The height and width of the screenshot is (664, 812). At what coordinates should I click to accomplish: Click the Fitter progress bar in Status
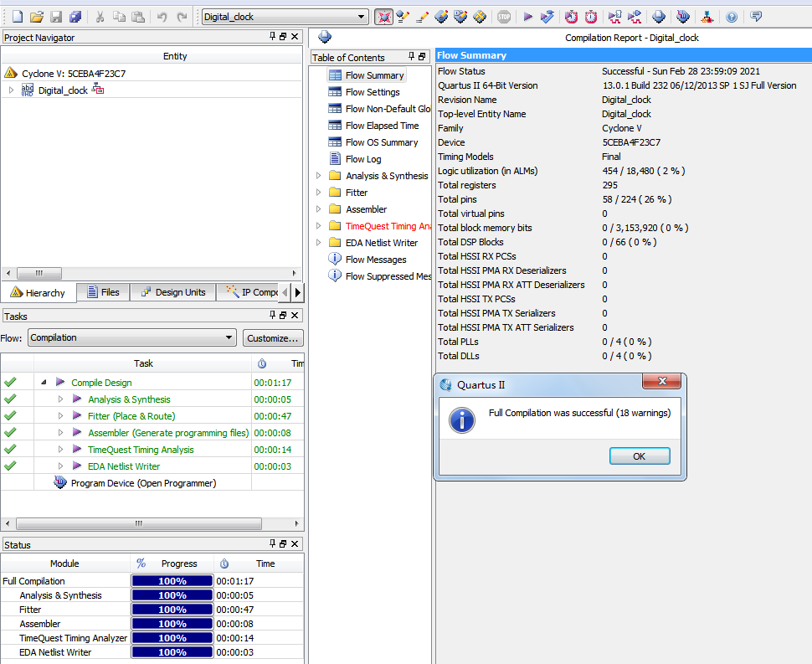pyautogui.click(x=172, y=610)
